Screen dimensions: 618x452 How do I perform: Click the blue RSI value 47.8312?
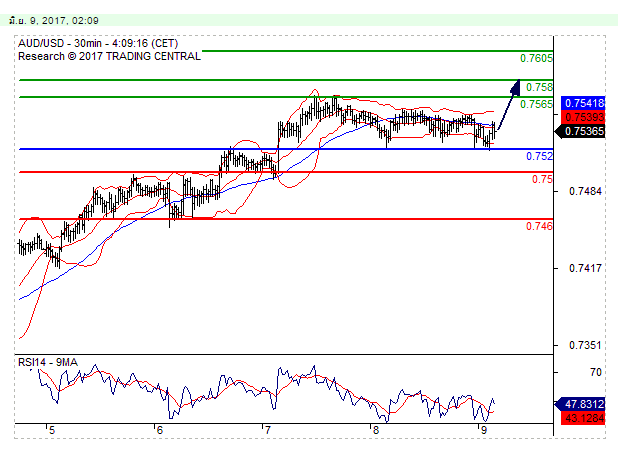(x=580, y=404)
